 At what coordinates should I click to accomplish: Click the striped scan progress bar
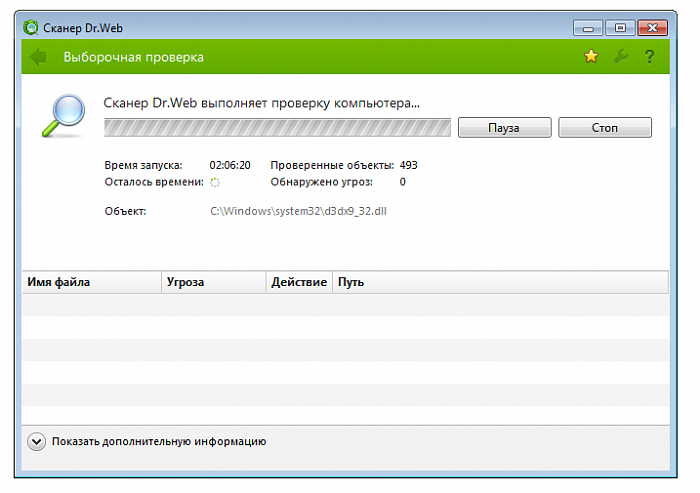point(277,128)
